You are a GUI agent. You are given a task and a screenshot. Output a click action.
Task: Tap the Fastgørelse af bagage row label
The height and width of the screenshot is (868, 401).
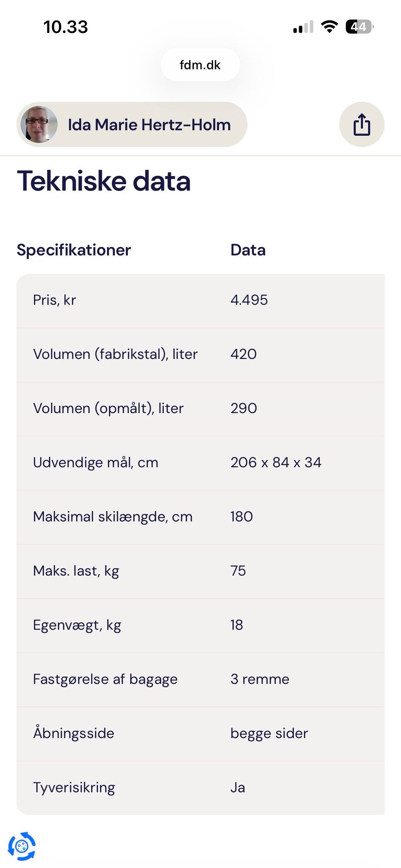point(105,679)
